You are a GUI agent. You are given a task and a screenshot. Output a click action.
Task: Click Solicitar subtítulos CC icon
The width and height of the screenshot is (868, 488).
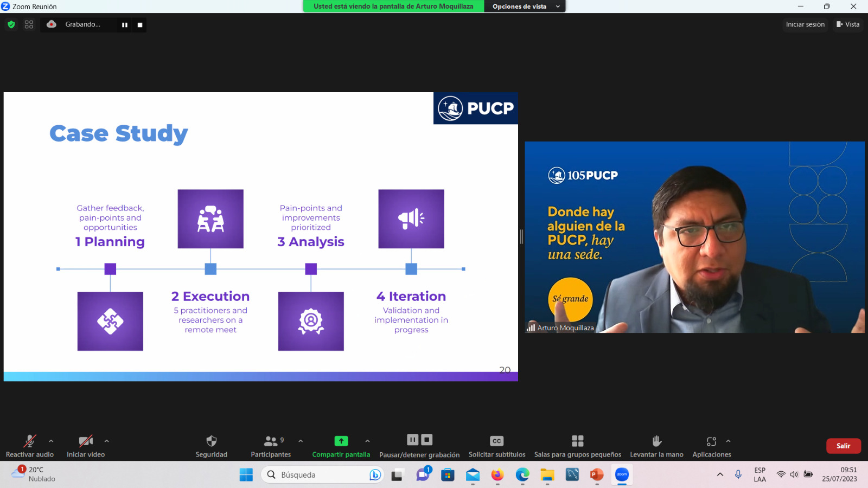point(496,441)
